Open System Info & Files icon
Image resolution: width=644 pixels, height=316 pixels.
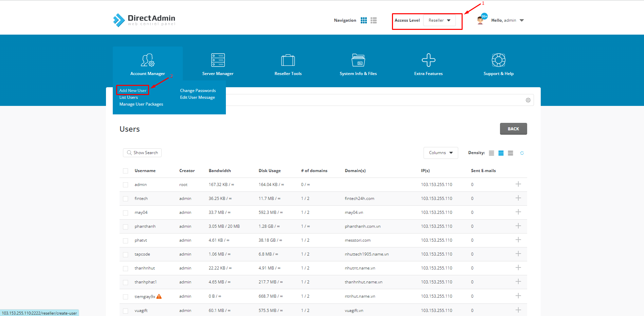click(358, 60)
